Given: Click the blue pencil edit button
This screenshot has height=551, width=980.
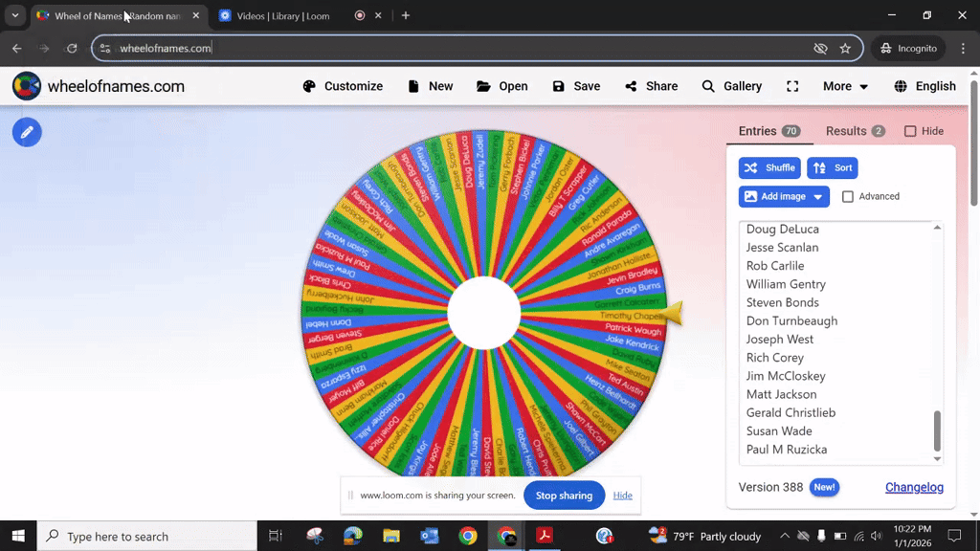Looking at the screenshot, I should coord(27,132).
